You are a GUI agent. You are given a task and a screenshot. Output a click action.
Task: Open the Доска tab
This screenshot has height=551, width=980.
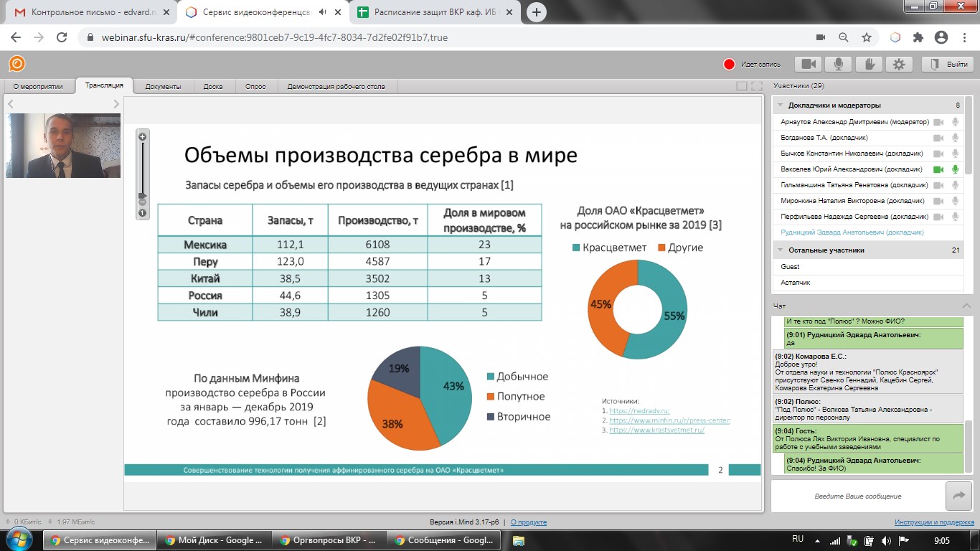tap(213, 87)
